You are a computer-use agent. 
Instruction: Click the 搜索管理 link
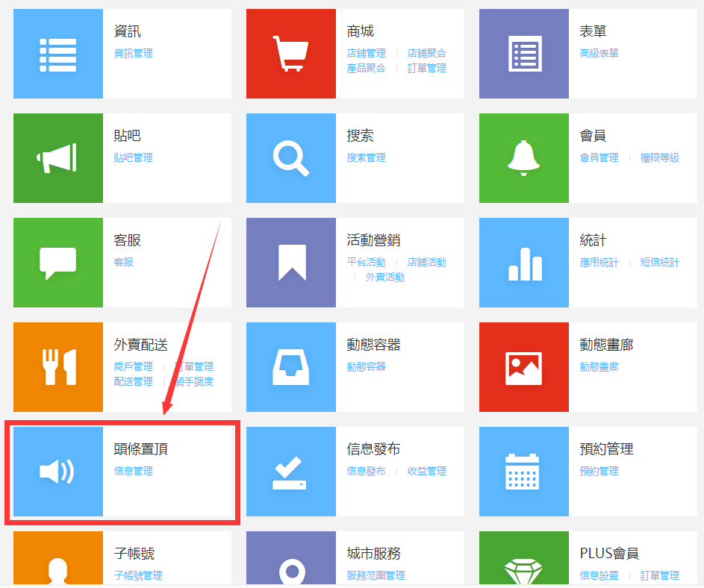[x=366, y=157]
